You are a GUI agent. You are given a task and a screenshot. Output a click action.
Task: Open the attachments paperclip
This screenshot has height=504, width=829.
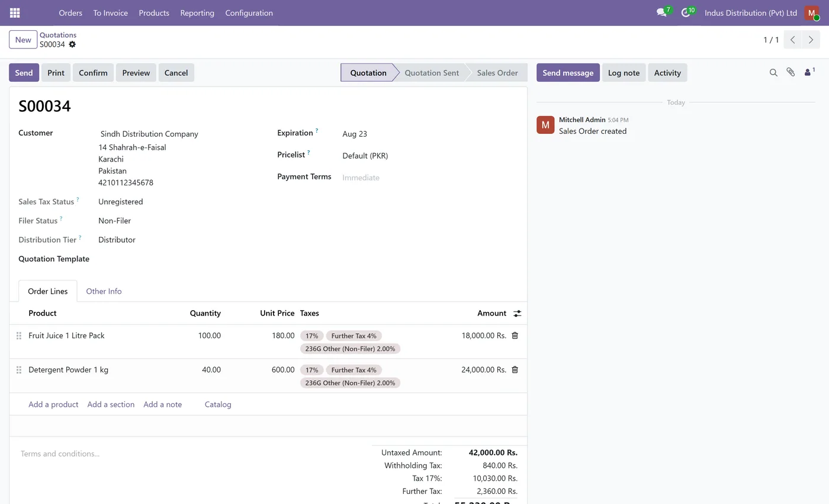pos(791,72)
